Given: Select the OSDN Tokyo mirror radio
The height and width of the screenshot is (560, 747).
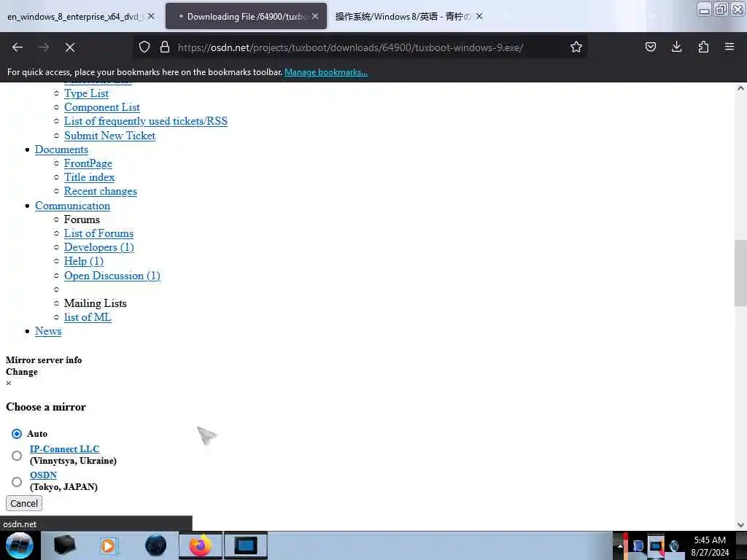Looking at the screenshot, I should 17,482.
